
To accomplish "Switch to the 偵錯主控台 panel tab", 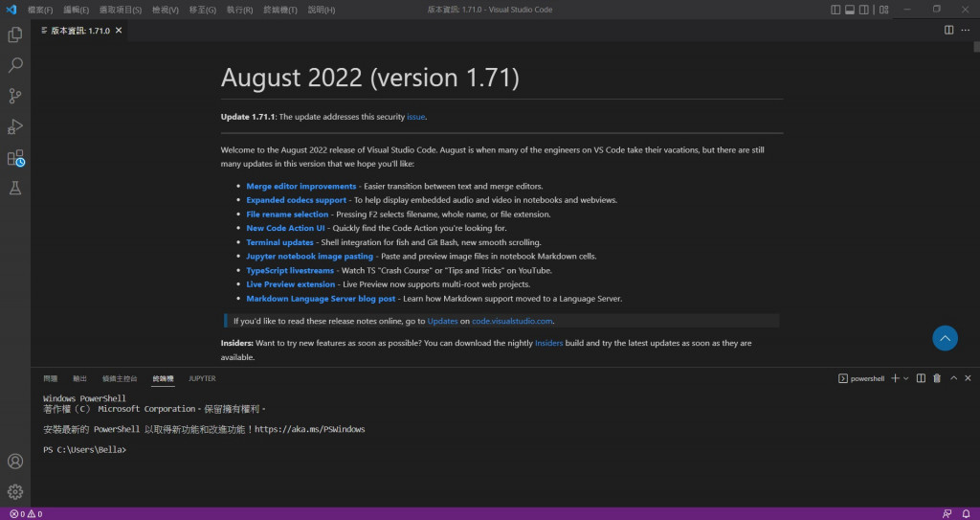I will tap(120, 378).
